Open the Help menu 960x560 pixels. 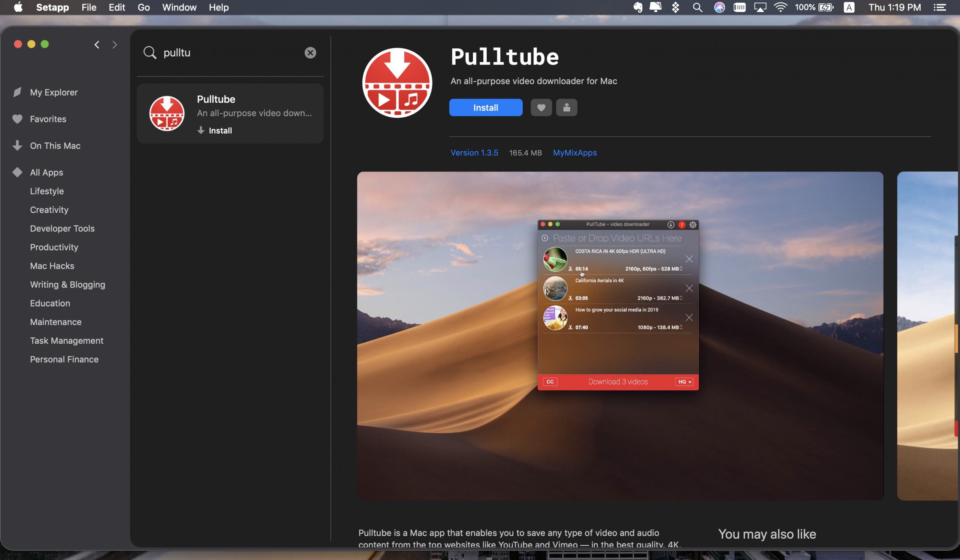(x=219, y=7)
